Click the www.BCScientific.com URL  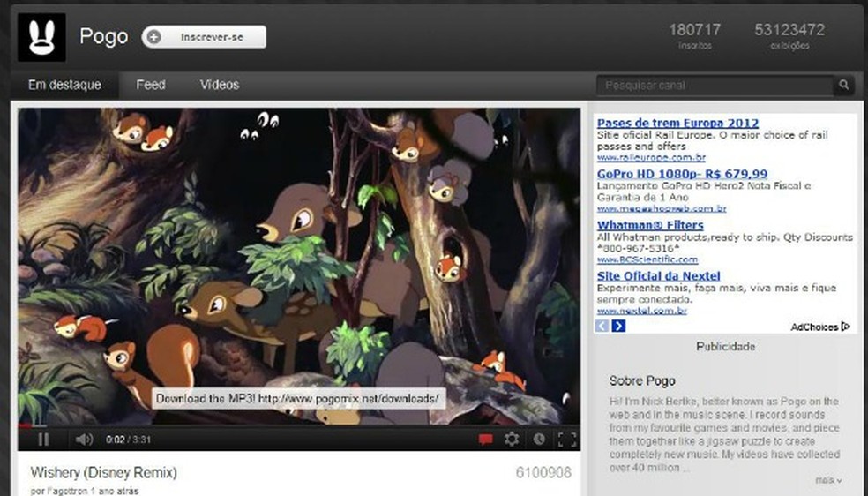pos(647,259)
